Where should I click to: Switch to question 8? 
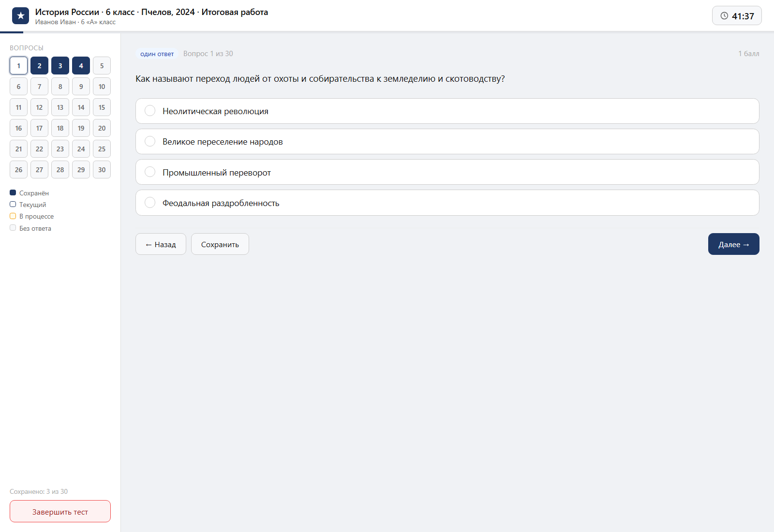[x=60, y=87]
